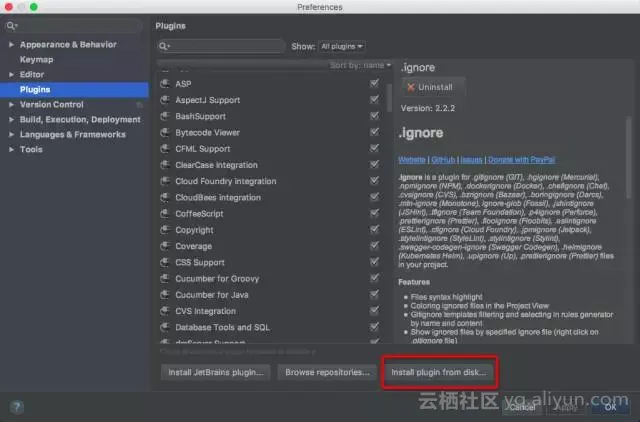Open the .ignore GitHub link
This screenshot has height=422, width=640.
(443, 160)
